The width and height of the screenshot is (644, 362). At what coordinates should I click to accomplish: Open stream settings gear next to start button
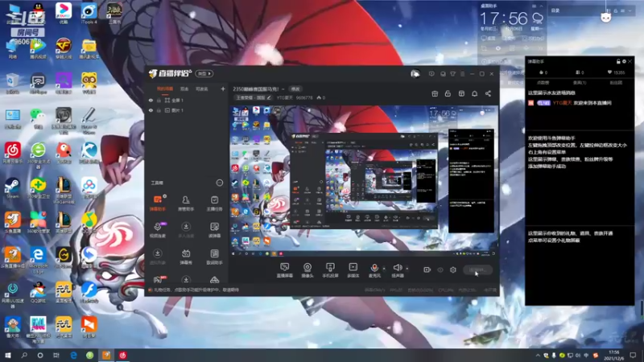[453, 269]
